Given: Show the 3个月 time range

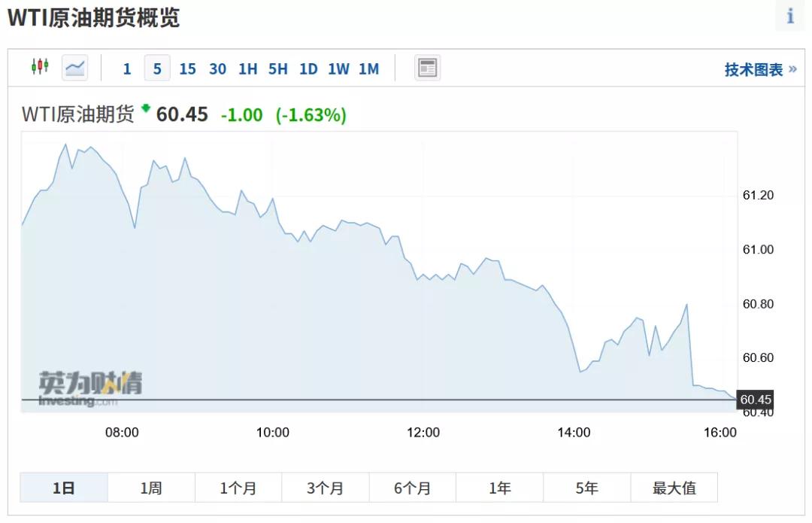Looking at the screenshot, I should coord(326,488).
